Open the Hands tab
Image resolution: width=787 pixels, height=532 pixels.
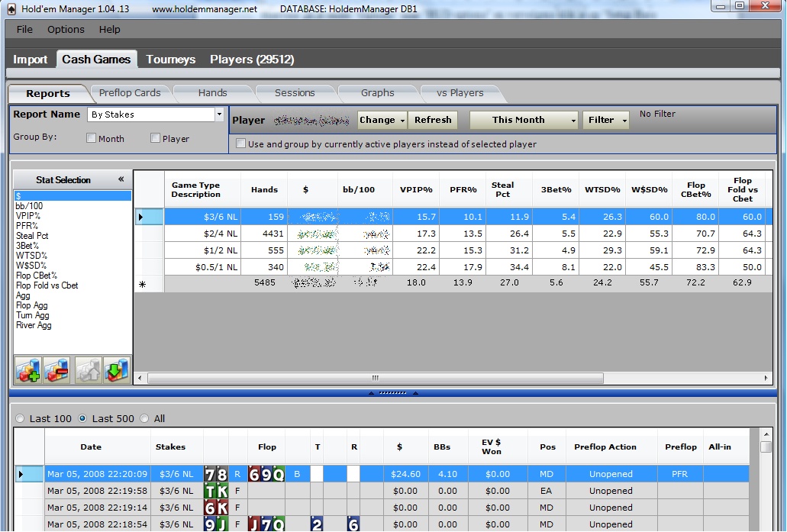(212, 93)
